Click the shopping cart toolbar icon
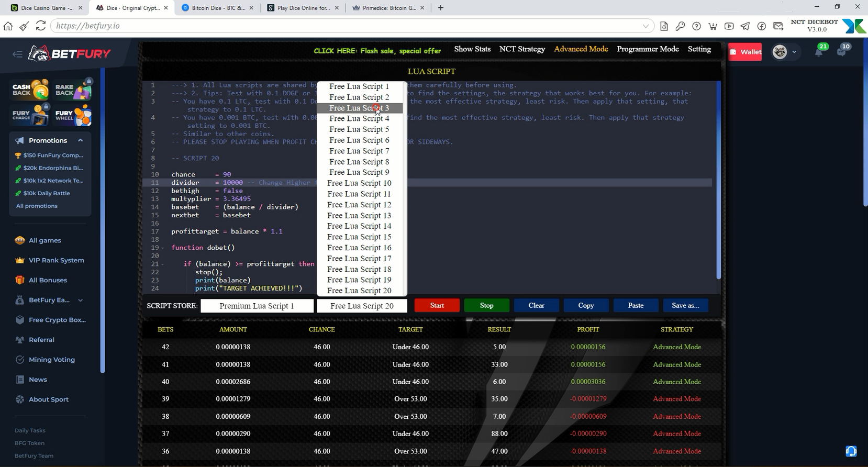 tap(713, 26)
